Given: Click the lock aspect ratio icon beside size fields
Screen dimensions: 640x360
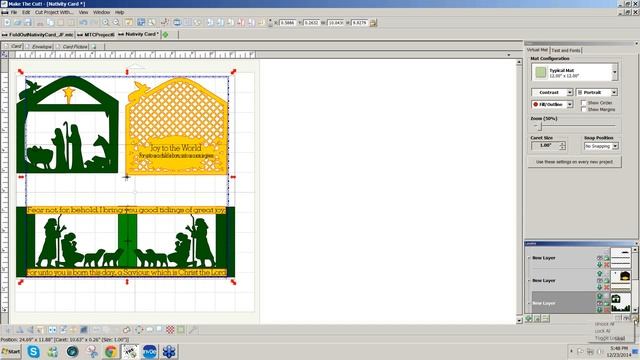Looking at the screenshot, I should coord(373,23).
